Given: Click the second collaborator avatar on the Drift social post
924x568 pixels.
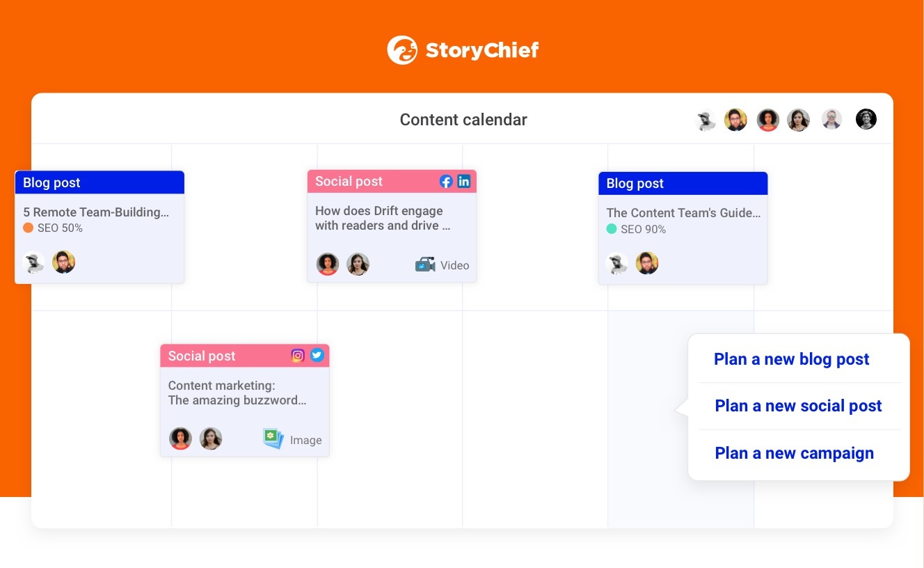Looking at the screenshot, I should (x=358, y=264).
